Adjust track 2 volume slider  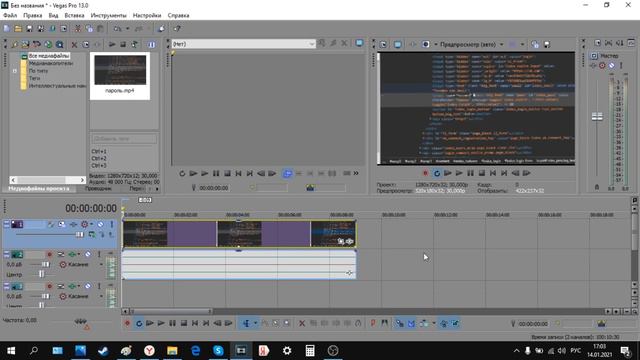pyautogui.click(x=45, y=264)
